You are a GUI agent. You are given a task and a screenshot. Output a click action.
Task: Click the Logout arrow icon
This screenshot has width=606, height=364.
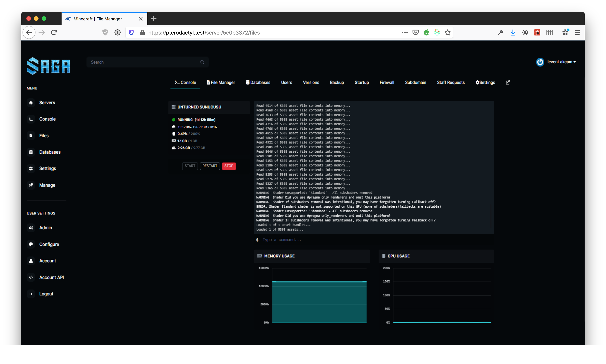(x=31, y=294)
